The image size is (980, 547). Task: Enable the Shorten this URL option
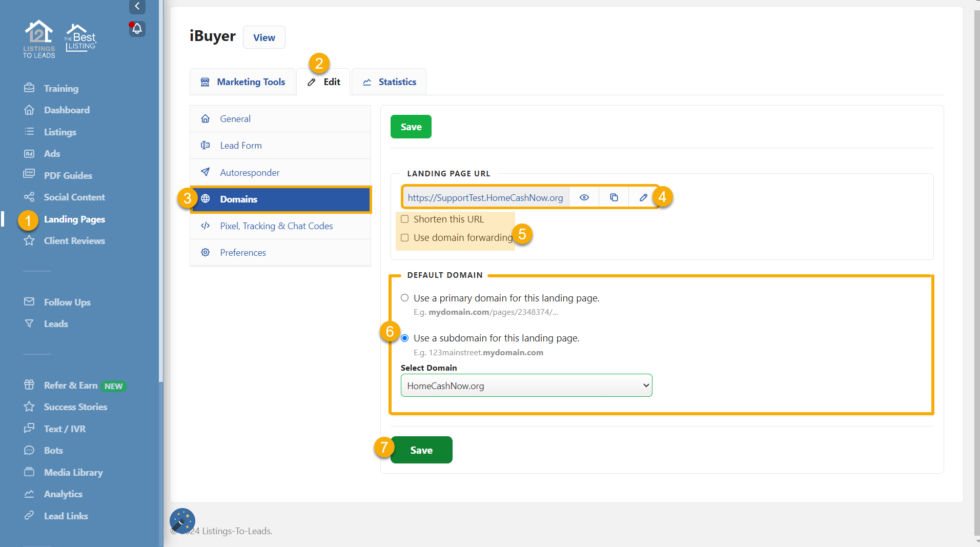(404, 219)
